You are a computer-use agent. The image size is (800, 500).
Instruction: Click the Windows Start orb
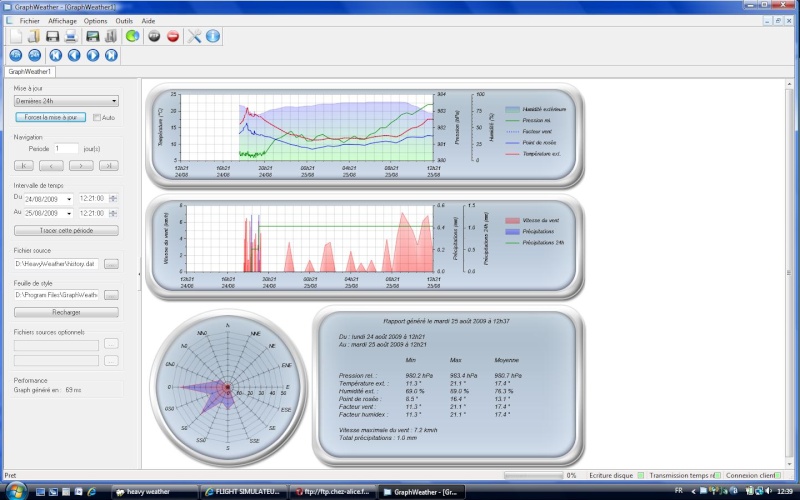click(16, 491)
